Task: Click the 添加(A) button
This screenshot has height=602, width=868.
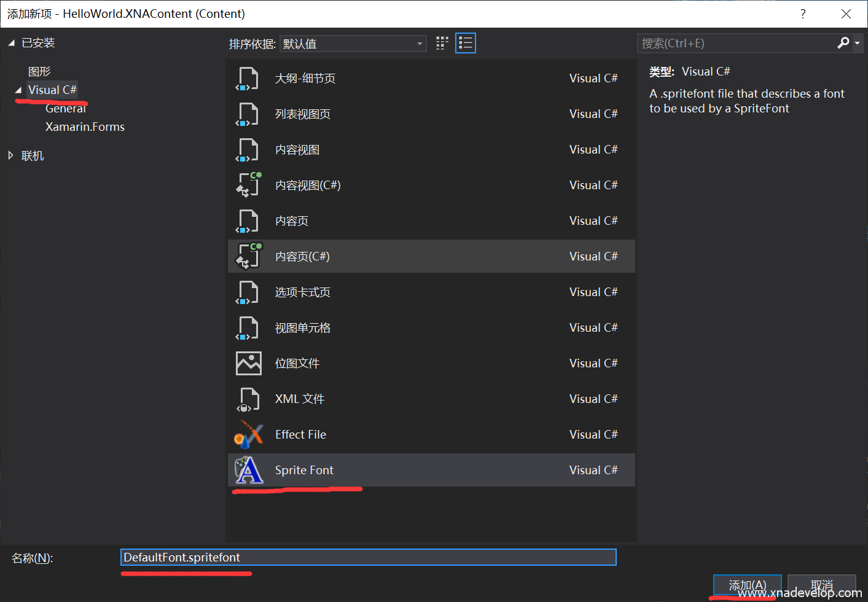Action: click(x=747, y=585)
